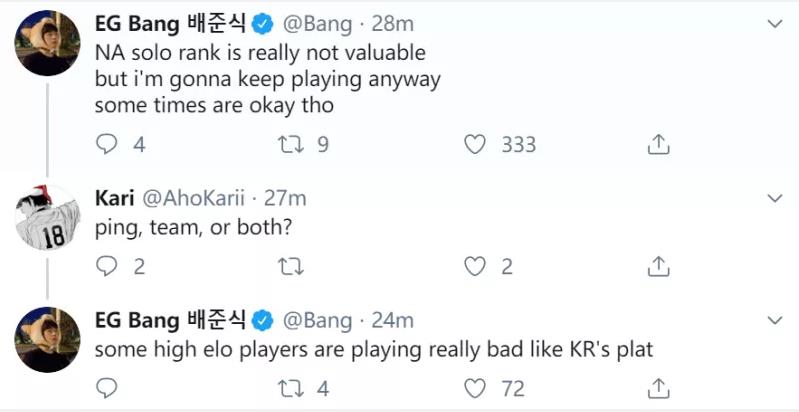Reply to the KR's plat tweet

(x=107, y=387)
